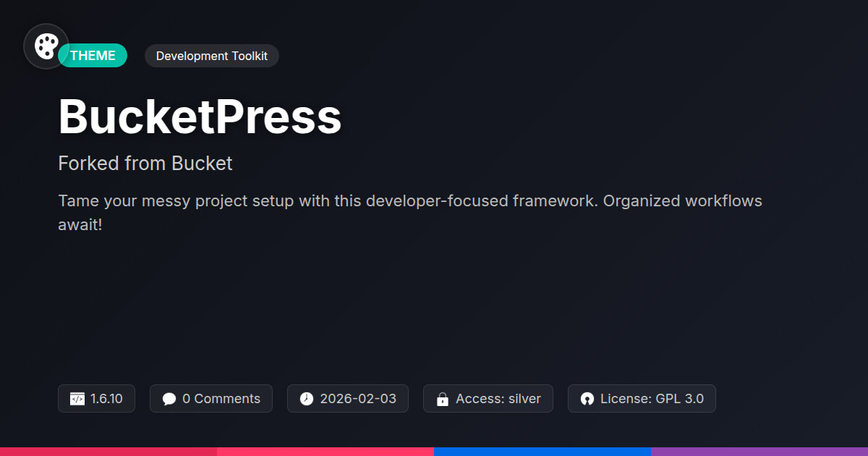The image size is (868, 456).
Task: Click the pink bottom bar segment
Action: (325, 451)
